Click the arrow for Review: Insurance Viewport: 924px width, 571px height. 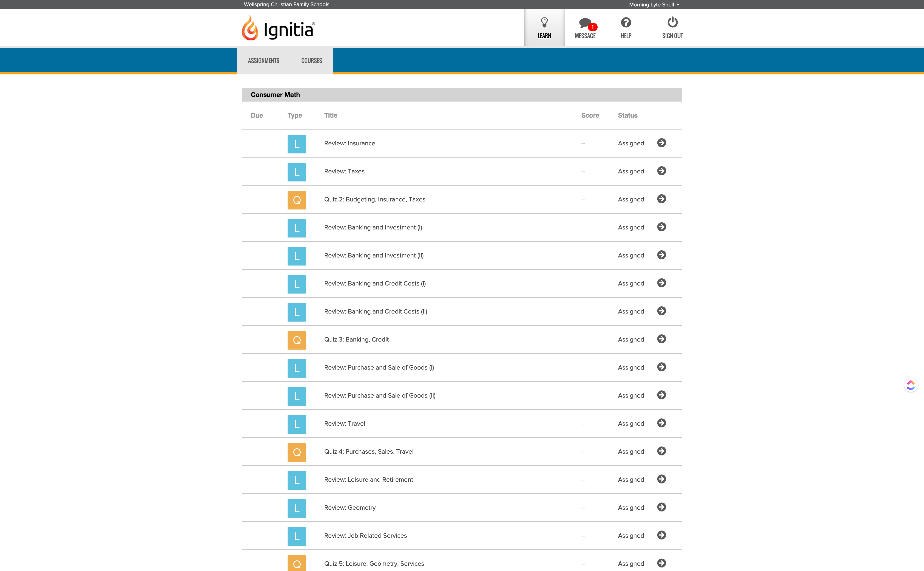click(x=661, y=143)
